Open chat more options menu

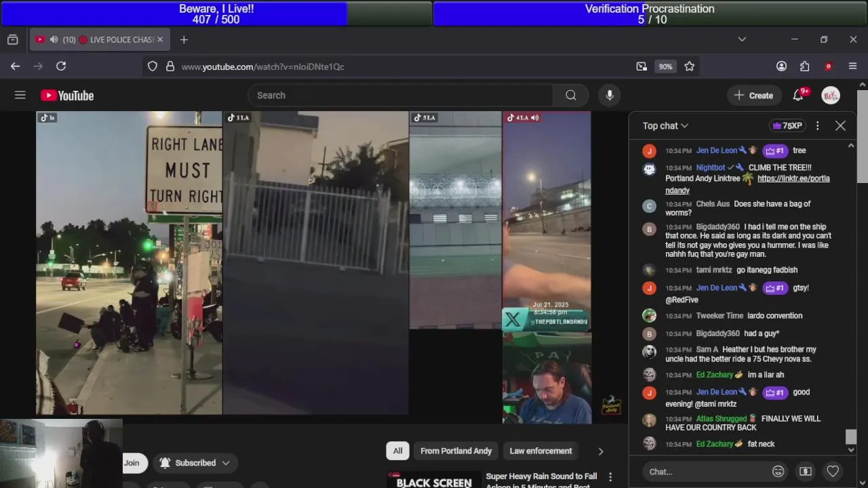point(818,126)
